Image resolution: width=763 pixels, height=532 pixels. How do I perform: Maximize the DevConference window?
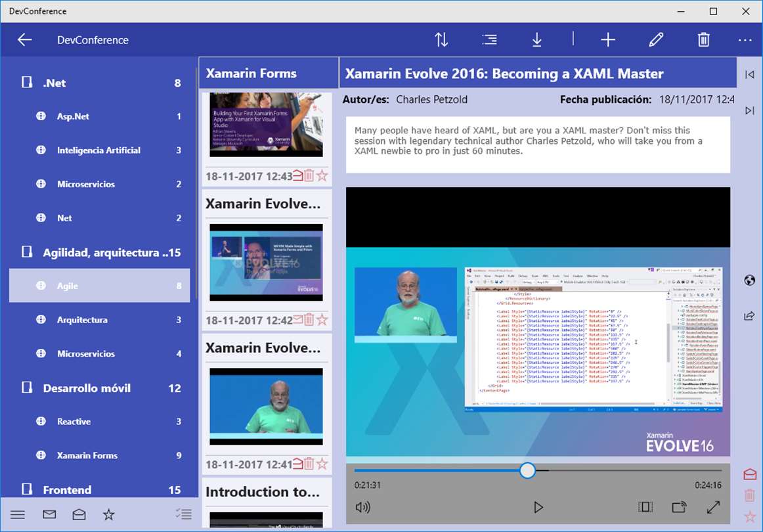pos(713,11)
